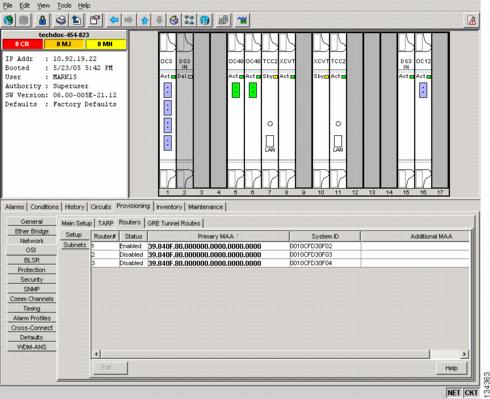Screen dimensions: 490x399
Task: Open the GRE Tunnel Routes tab
Action: [174, 223]
